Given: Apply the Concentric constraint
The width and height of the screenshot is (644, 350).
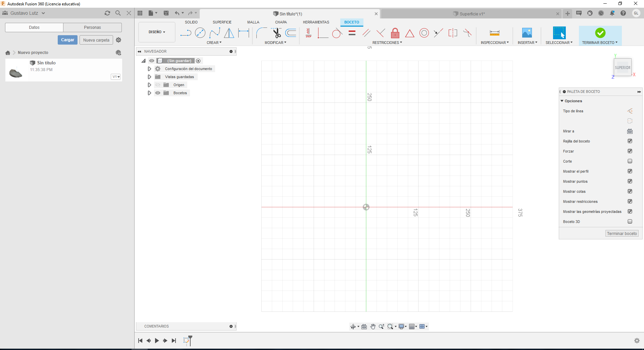Looking at the screenshot, I should click(x=424, y=33).
